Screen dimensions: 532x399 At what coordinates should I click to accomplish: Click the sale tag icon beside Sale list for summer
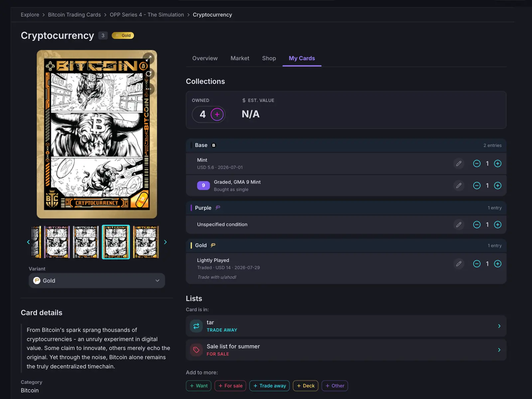196,350
